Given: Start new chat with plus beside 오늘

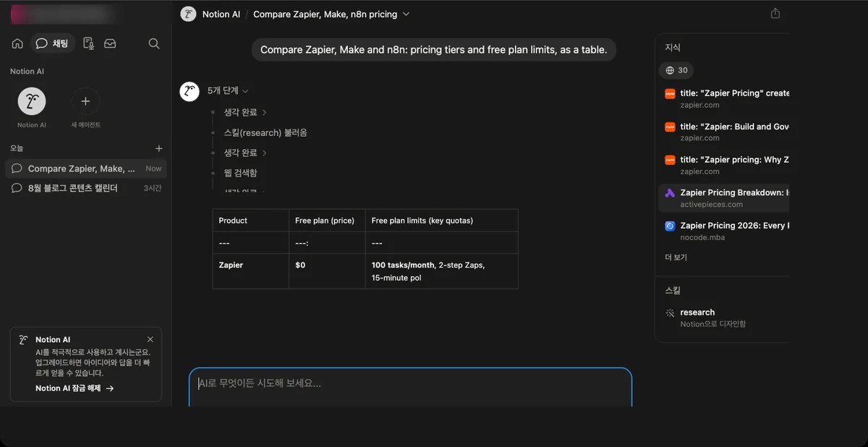Looking at the screenshot, I should (159, 148).
